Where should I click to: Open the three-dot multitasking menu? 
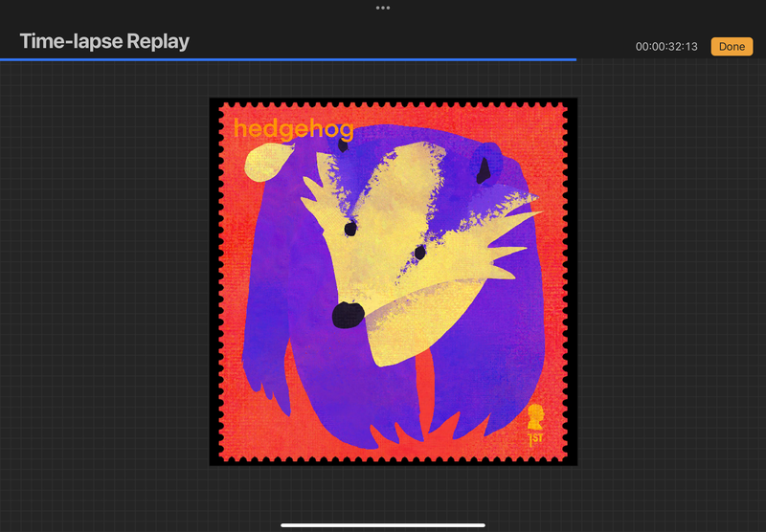coord(383,8)
